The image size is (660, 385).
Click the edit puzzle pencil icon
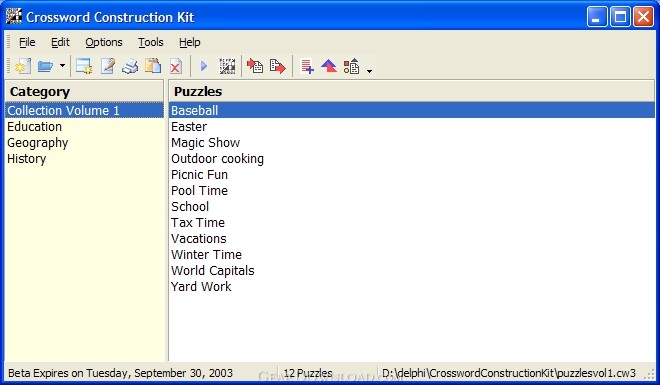(108, 66)
